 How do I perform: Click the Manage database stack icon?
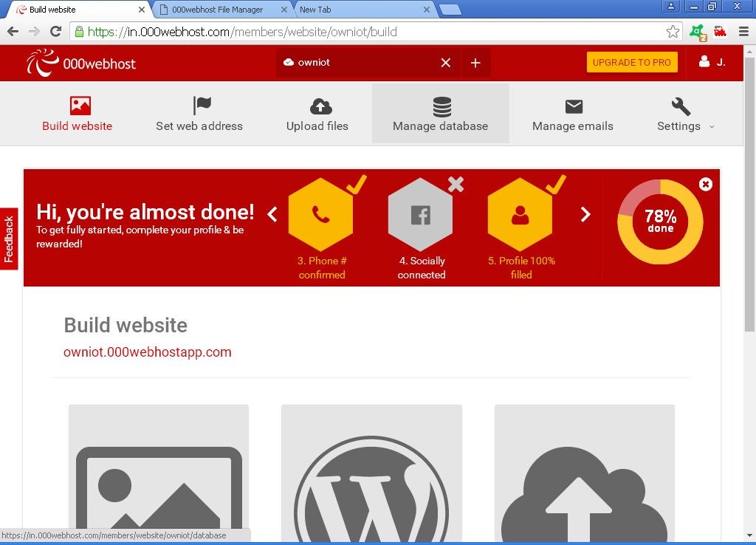(x=440, y=105)
